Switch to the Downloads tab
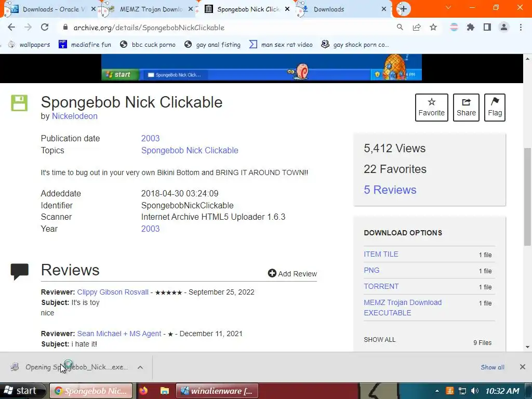The height and width of the screenshot is (399, 532). click(x=343, y=9)
